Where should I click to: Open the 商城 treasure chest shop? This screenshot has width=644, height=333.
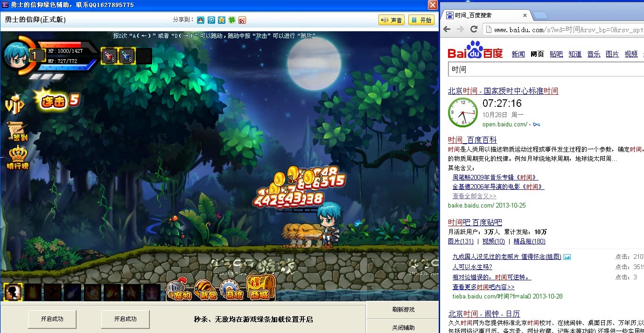coord(260,288)
